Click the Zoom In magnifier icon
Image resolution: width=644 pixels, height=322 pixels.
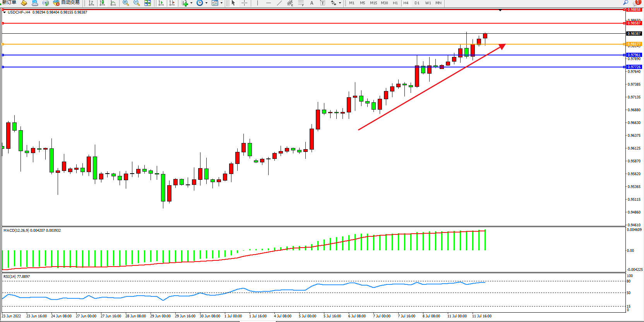coord(125,3)
